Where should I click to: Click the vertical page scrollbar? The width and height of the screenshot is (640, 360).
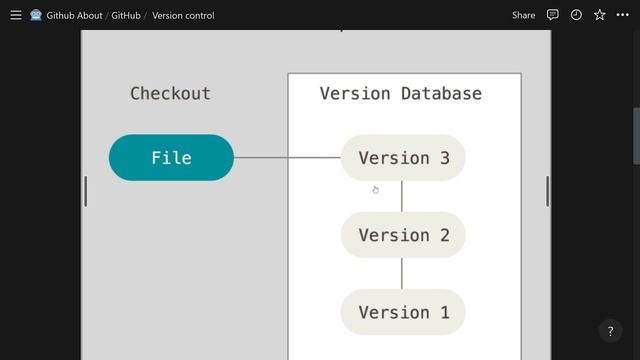(x=636, y=136)
